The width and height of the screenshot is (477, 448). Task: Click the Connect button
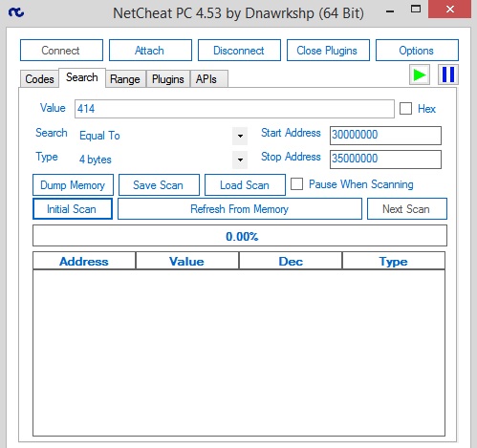pyautogui.click(x=61, y=51)
